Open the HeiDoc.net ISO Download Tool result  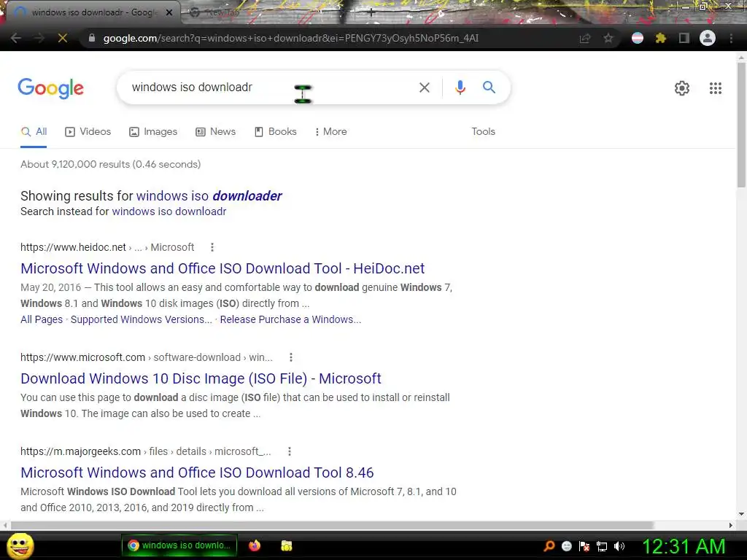[x=222, y=268]
